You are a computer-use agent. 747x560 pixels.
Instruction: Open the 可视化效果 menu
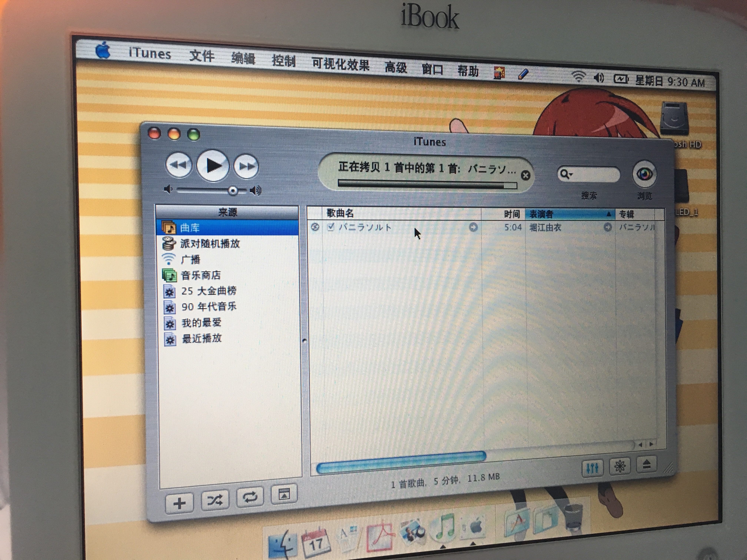pos(340,64)
